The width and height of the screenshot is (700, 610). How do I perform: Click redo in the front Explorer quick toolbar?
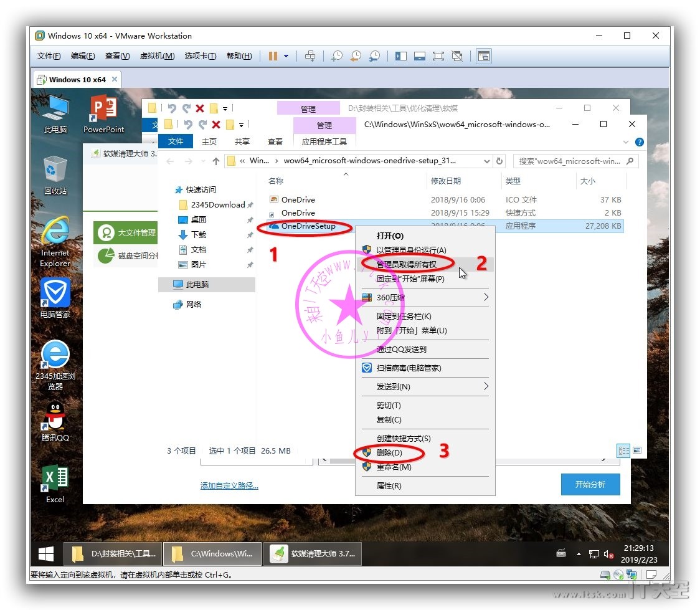202,125
